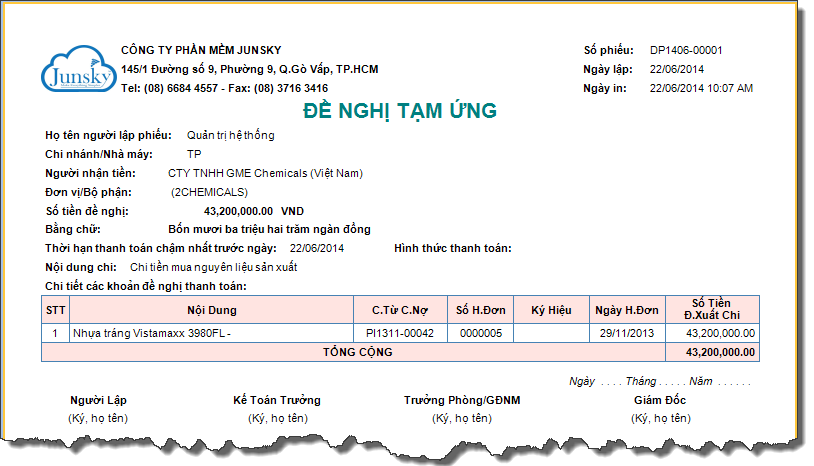Click the C.Từ C.Nợ column header
Viewport: 814px width, 466px height.
point(399,310)
